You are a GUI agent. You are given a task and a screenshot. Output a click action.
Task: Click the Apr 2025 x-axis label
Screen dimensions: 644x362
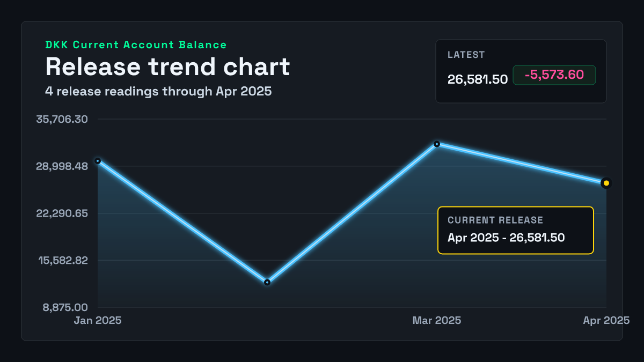[x=606, y=321]
